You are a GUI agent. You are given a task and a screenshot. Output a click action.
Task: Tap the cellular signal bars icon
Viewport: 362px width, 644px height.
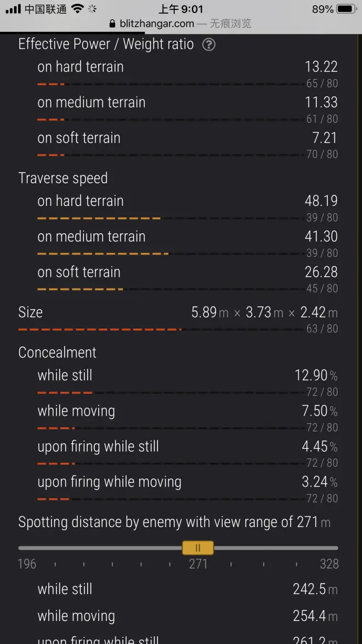[13, 9]
